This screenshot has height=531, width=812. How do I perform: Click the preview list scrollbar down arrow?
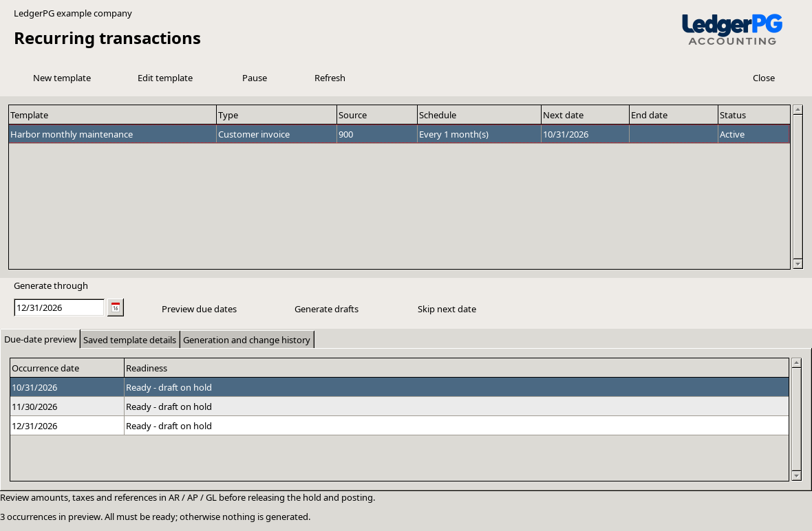[796, 475]
